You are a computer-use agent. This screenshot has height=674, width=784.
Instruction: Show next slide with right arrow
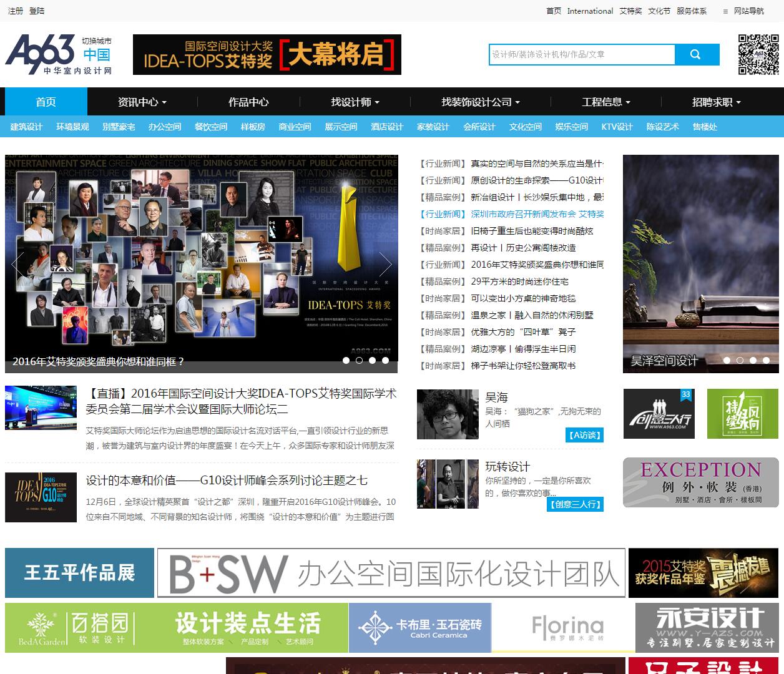tap(385, 265)
